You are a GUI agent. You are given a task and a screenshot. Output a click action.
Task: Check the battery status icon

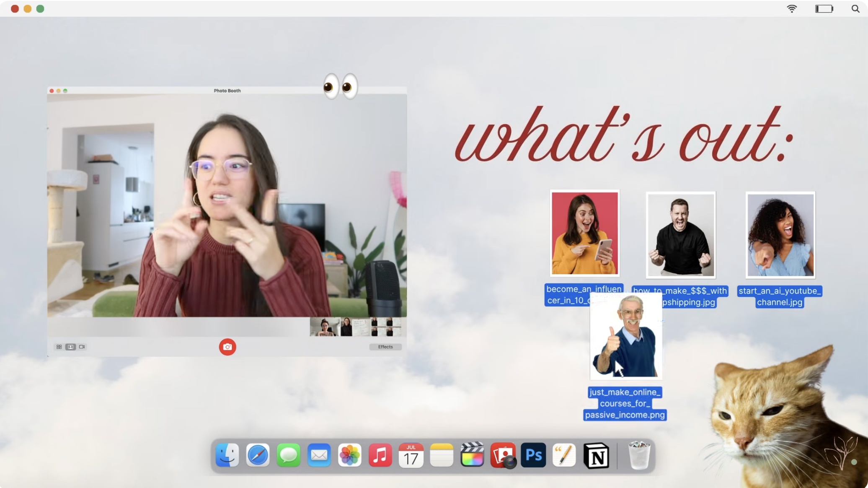click(824, 8)
